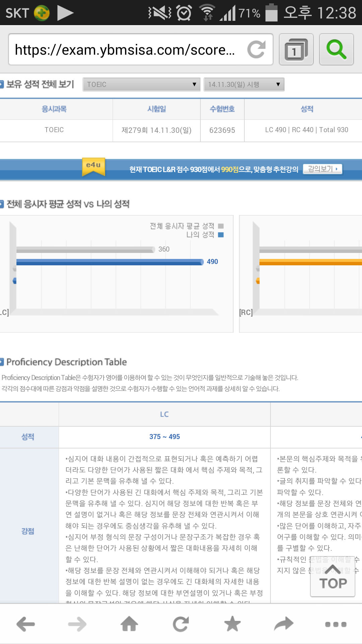Open the browser home page icon

coord(129,624)
